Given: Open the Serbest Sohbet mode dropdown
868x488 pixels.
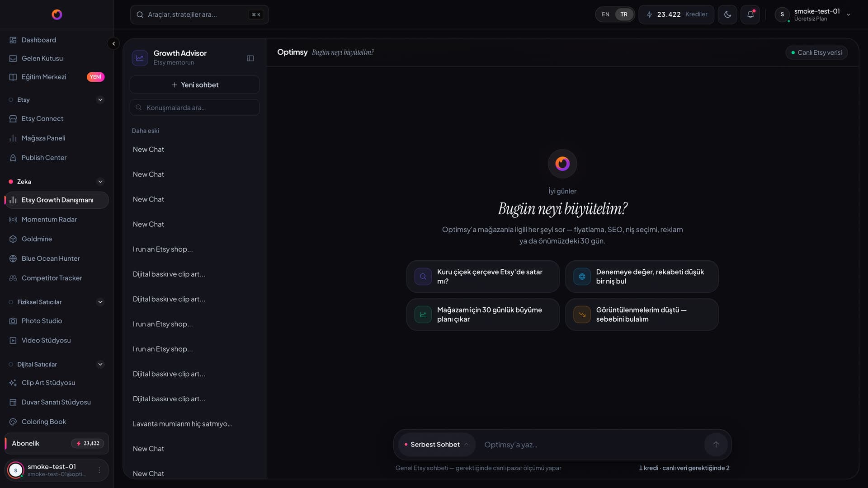Looking at the screenshot, I should tap(436, 445).
